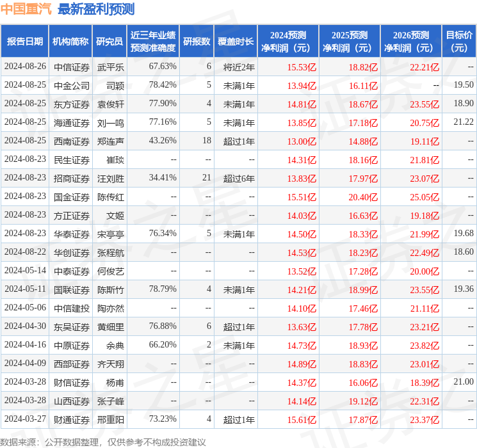Click accuracy value 67.63%
The image size is (477, 448).
[x=163, y=66]
